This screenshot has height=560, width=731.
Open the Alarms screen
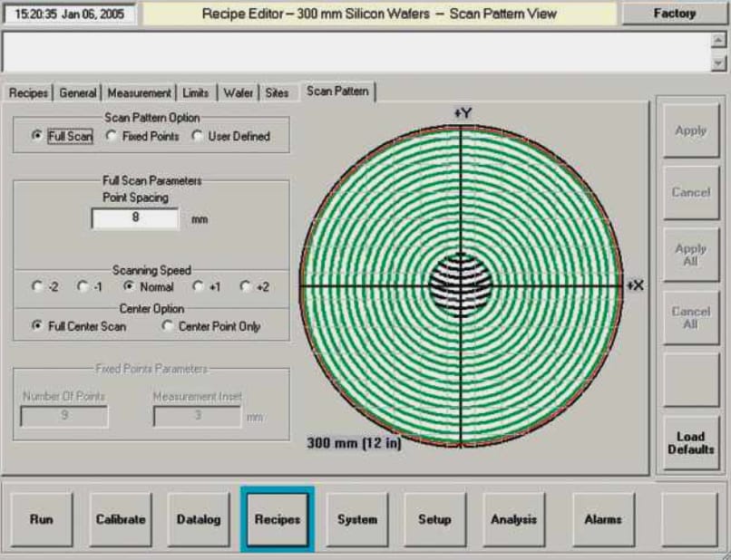603,519
